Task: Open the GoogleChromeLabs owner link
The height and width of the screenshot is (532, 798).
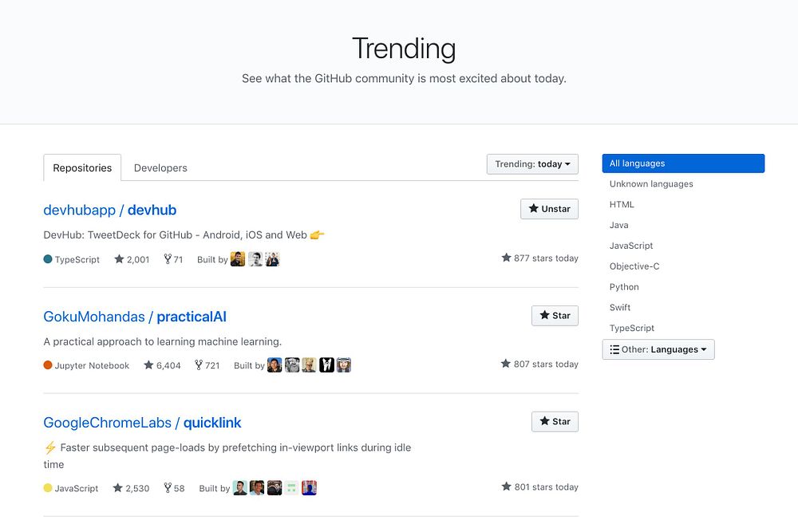Action: [108, 423]
